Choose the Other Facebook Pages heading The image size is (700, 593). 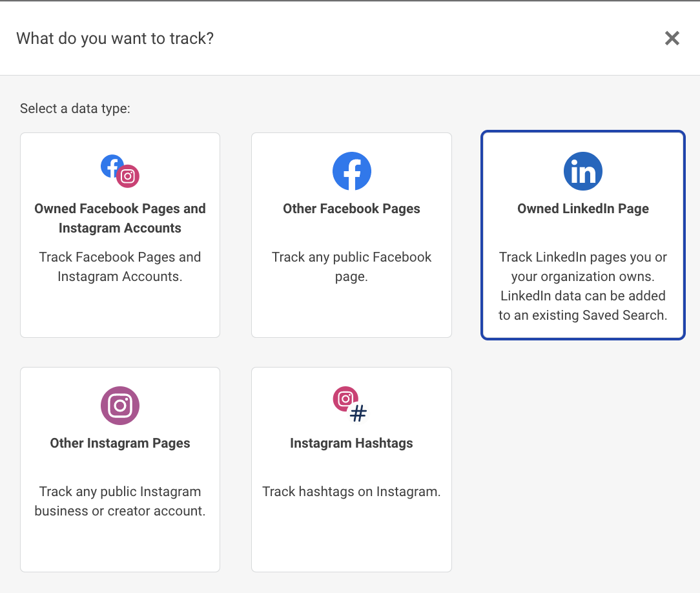pyautogui.click(x=352, y=209)
